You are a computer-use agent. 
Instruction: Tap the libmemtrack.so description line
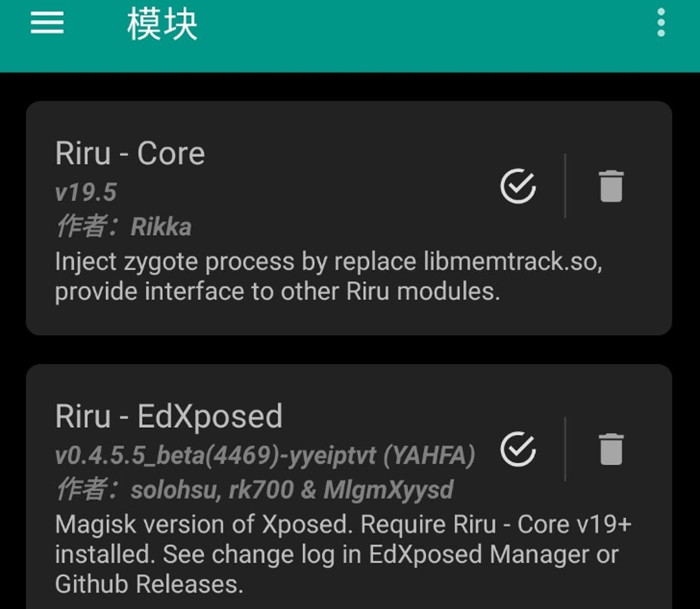[329, 262]
